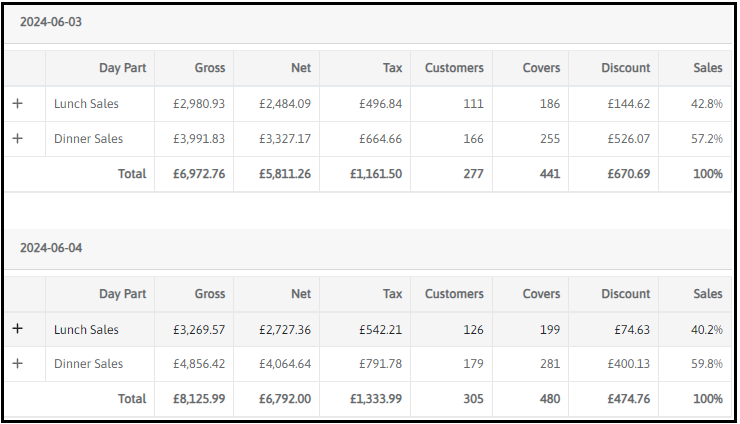This screenshot has width=740, height=424.
Task: Click Discount header in the 2024-06-04 table
Action: 626,294
